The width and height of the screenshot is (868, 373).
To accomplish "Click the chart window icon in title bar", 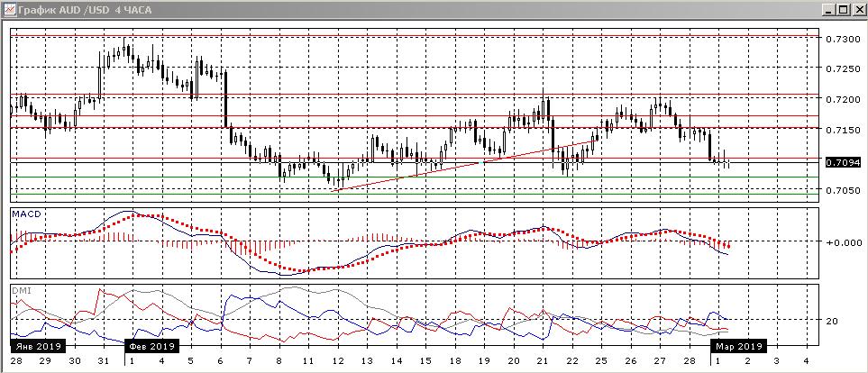I will click(8, 9).
